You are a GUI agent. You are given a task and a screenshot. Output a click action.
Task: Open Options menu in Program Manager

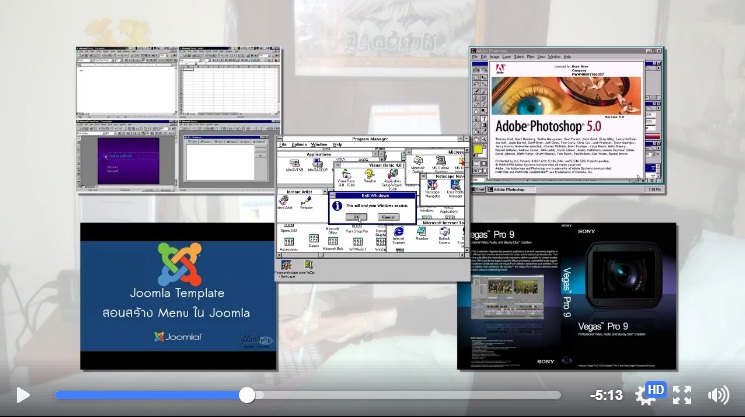click(x=299, y=144)
